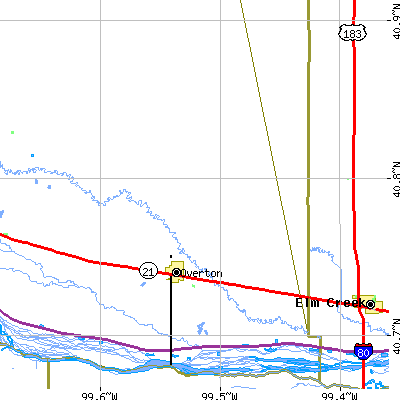This screenshot has width=400, height=400.
Task: Click the 99.4°W longitude label
Action: coord(339,396)
